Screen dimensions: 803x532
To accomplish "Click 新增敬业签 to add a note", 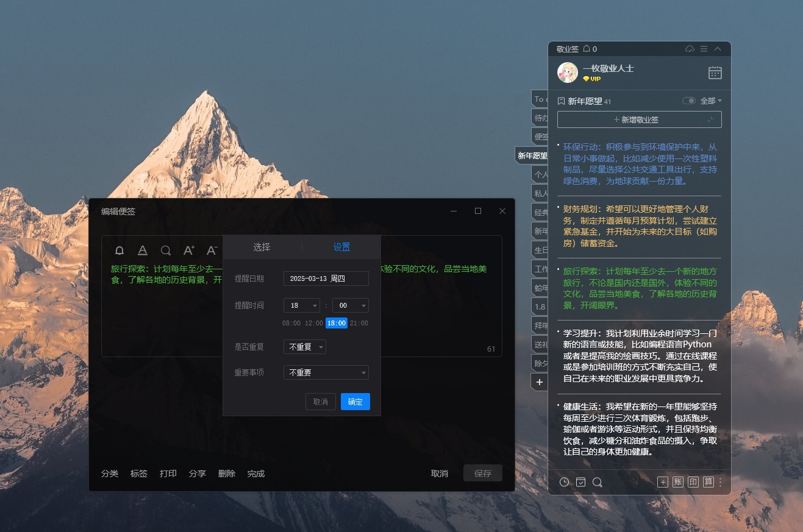I will coord(640,119).
